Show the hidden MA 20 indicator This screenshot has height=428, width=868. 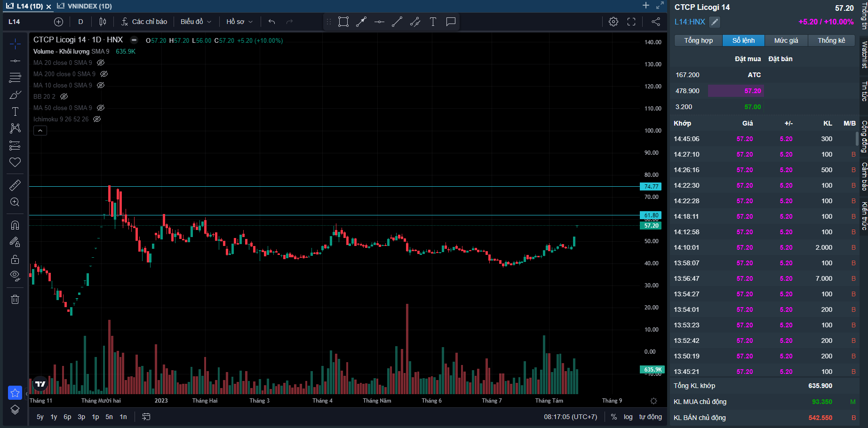point(101,63)
